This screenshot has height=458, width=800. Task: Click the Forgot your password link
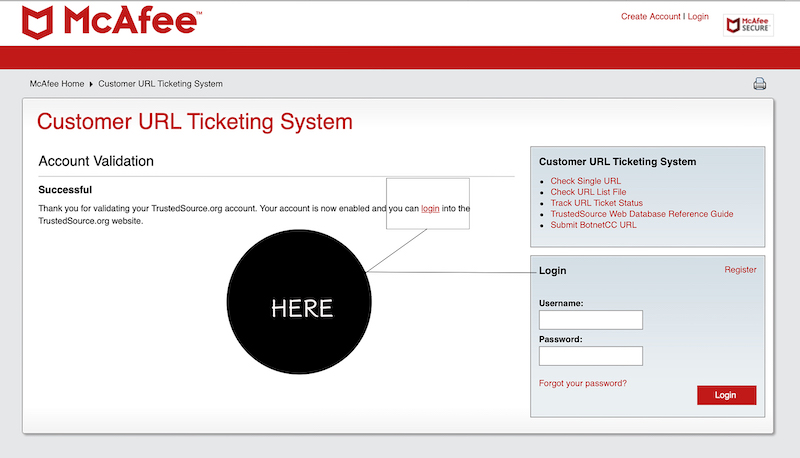(583, 383)
